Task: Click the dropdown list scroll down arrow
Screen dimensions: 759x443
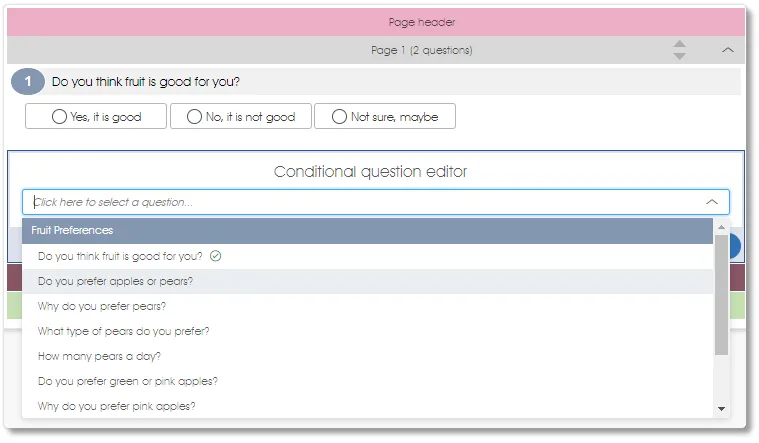Action: coord(721,409)
